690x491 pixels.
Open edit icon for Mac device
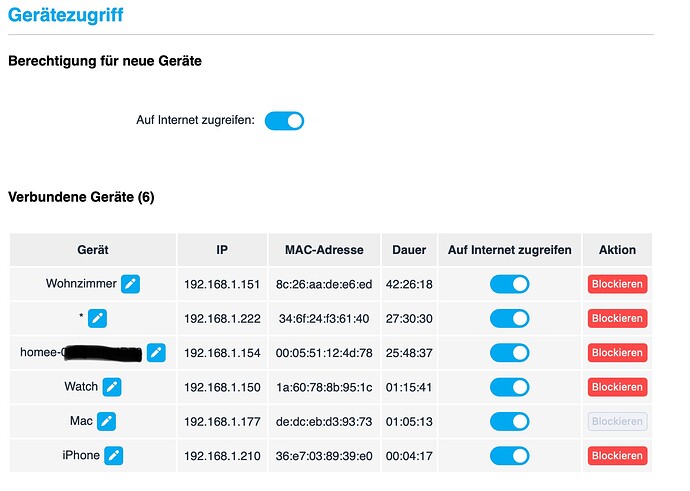(x=106, y=421)
